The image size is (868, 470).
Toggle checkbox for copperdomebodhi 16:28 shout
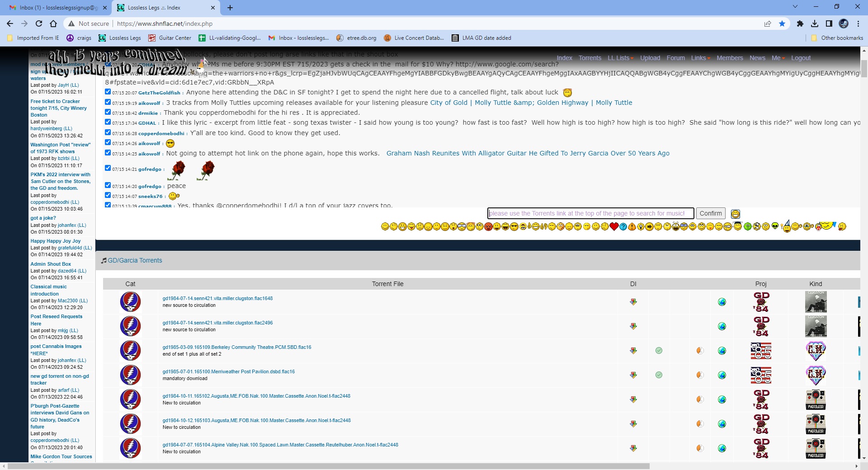pyautogui.click(x=108, y=132)
